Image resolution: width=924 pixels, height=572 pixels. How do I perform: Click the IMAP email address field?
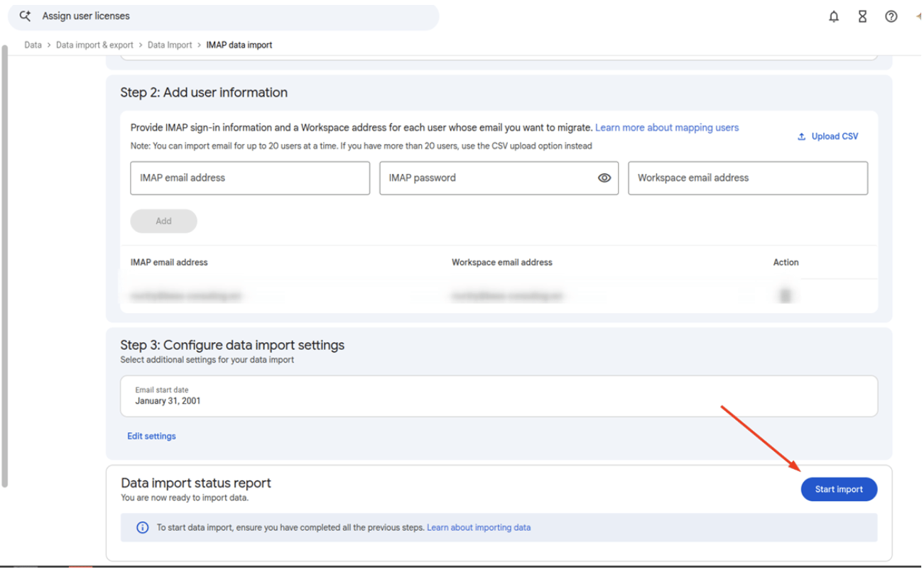(x=250, y=178)
